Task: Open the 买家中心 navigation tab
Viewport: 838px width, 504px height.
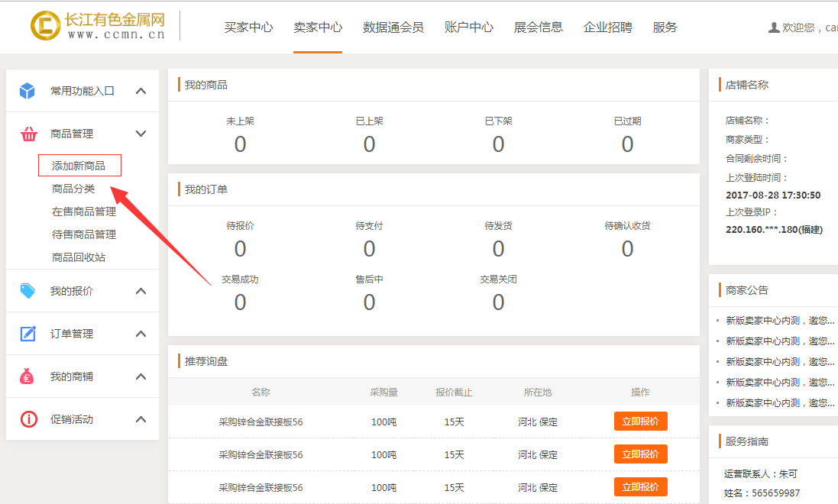Action: [x=248, y=27]
